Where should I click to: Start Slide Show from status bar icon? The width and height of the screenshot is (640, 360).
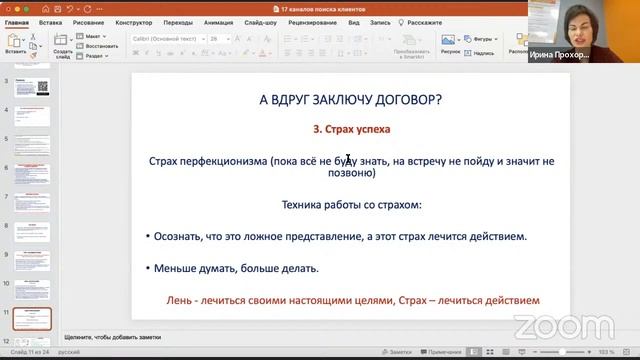(x=522, y=352)
